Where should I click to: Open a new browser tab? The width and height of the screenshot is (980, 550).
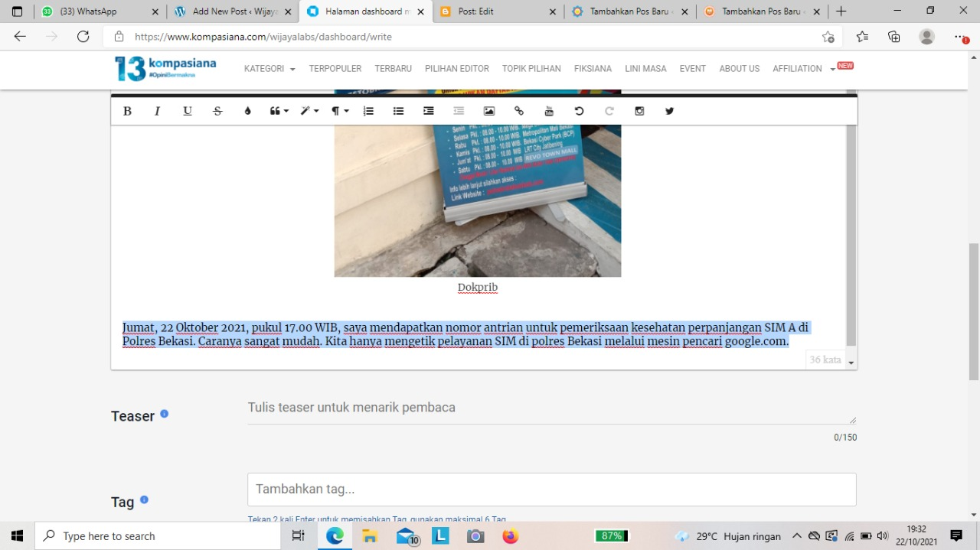[x=841, y=11]
